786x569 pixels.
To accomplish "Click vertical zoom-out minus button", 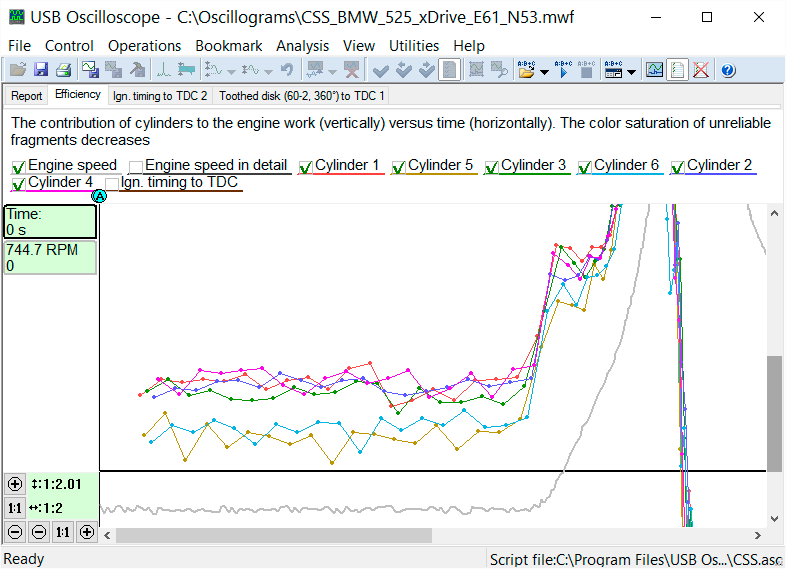I will tap(15, 532).
